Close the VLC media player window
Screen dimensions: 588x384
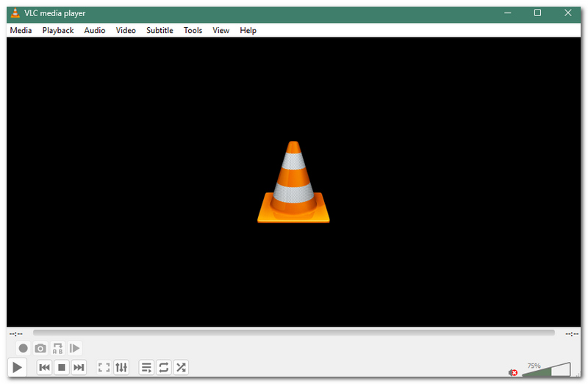[x=567, y=12]
